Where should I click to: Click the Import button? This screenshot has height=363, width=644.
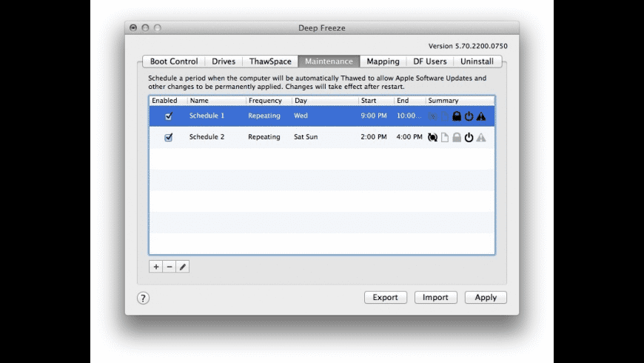point(435,297)
